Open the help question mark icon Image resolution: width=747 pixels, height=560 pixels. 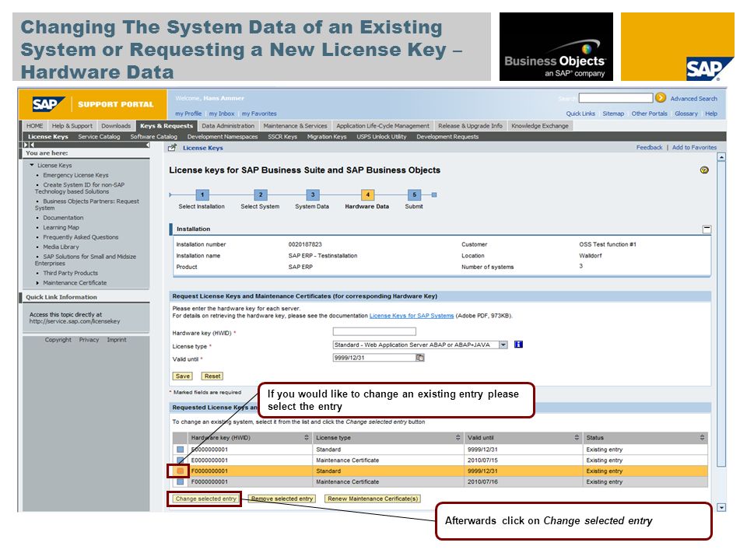[704, 170]
